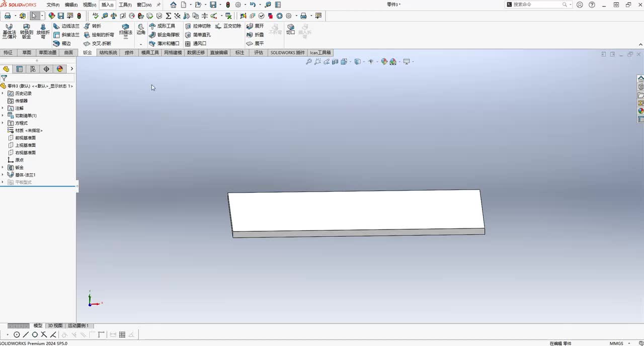
Task: Open DimXpertManager panel tab
Action: pos(46,69)
